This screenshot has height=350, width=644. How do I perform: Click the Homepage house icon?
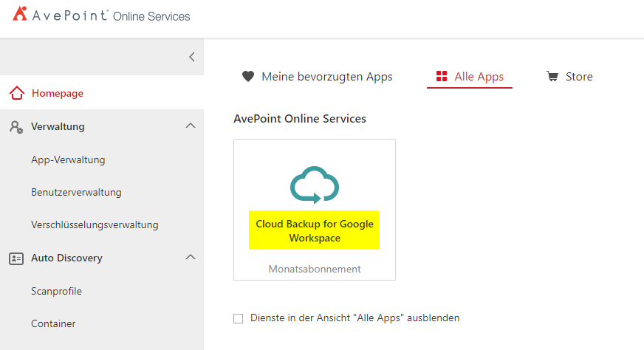click(17, 94)
